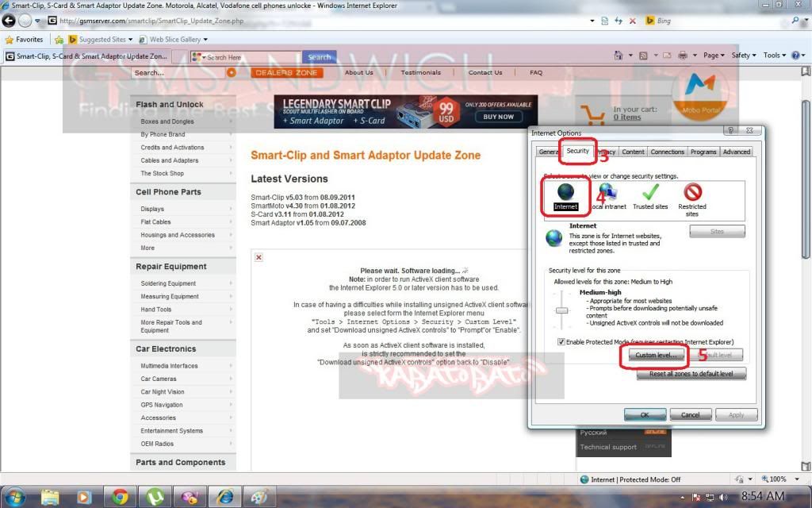
Task: Click the browser Forward arrow button
Action: 25,21
